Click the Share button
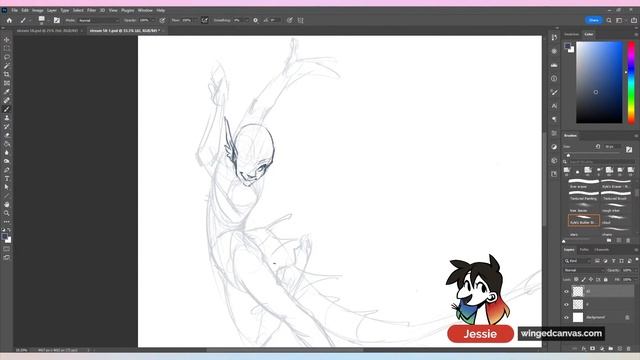The width and height of the screenshot is (640, 360). pyautogui.click(x=594, y=20)
